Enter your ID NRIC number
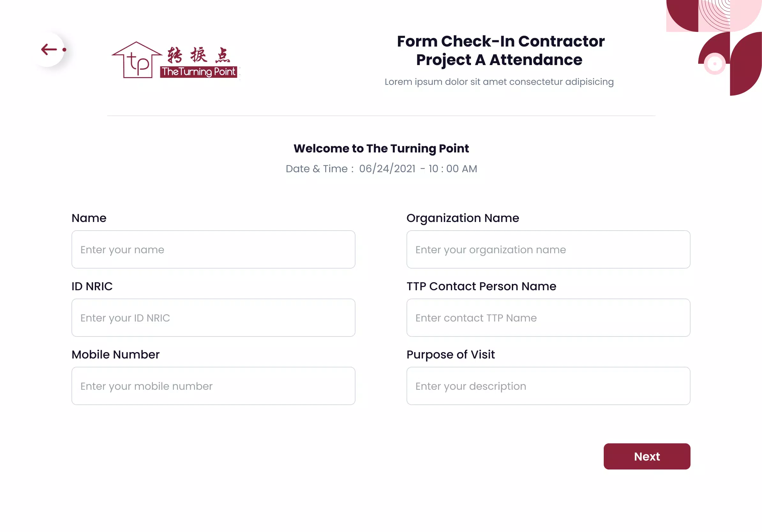This screenshot has height=532, width=762. pyautogui.click(x=213, y=317)
